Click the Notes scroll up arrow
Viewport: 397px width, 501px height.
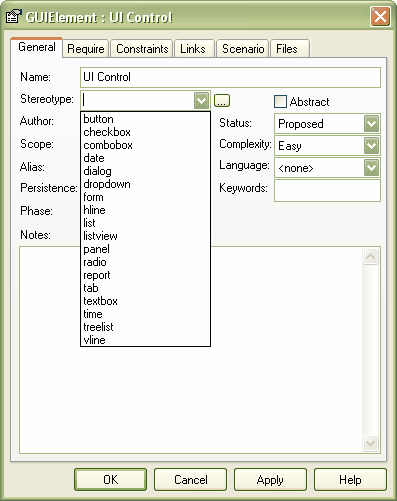pos(371,256)
